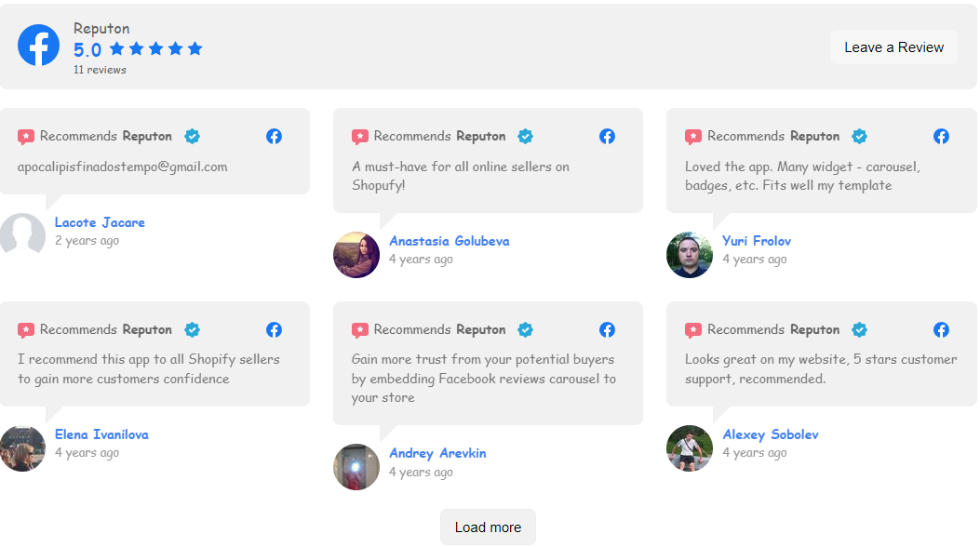Click Facebook icon on Yuri Frolov's review
The height and width of the screenshot is (547, 980).
pyautogui.click(x=941, y=136)
